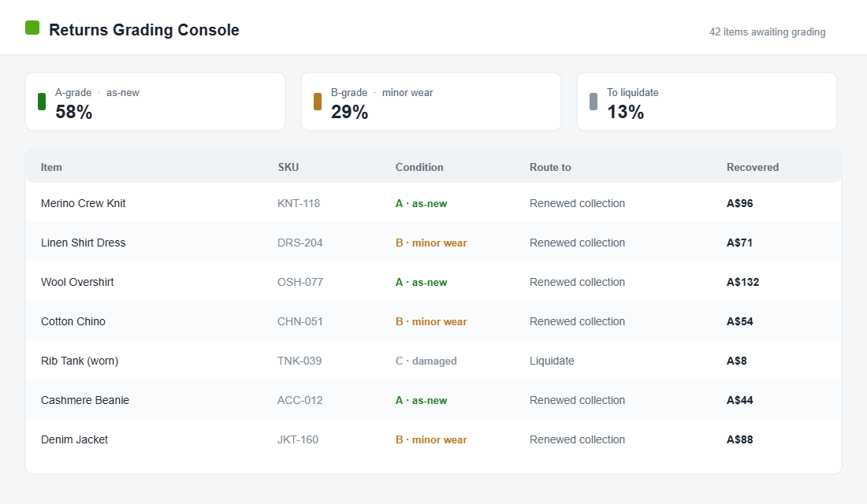This screenshot has width=867, height=504.
Task: Click the A$71 recovered value
Action: click(x=739, y=243)
